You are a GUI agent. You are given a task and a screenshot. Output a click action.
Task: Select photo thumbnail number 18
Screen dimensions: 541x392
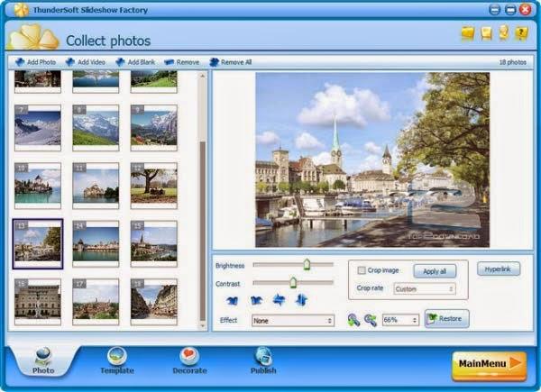[153, 302]
